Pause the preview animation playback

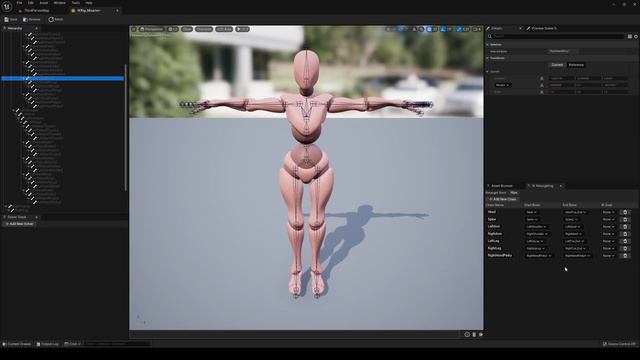(x=474, y=334)
